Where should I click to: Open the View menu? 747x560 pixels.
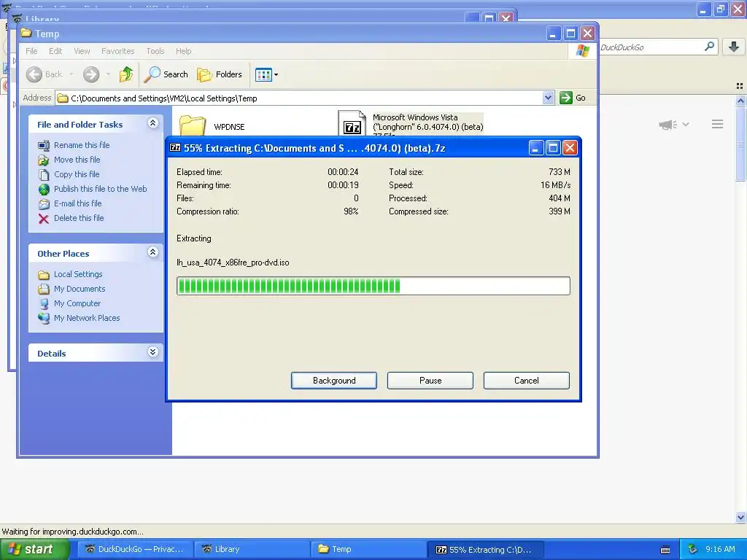(82, 51)
